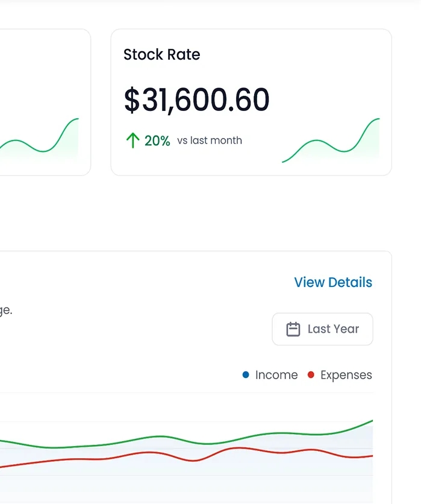Open the View Details link
Image resolution: width=421 pixels, height=504 pixels.
point(333,282)
